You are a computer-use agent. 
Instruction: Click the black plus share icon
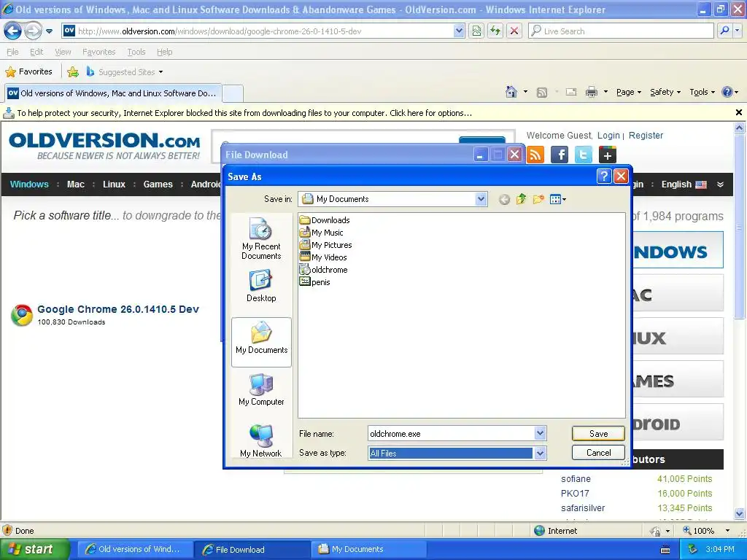[x=607, y=155]
